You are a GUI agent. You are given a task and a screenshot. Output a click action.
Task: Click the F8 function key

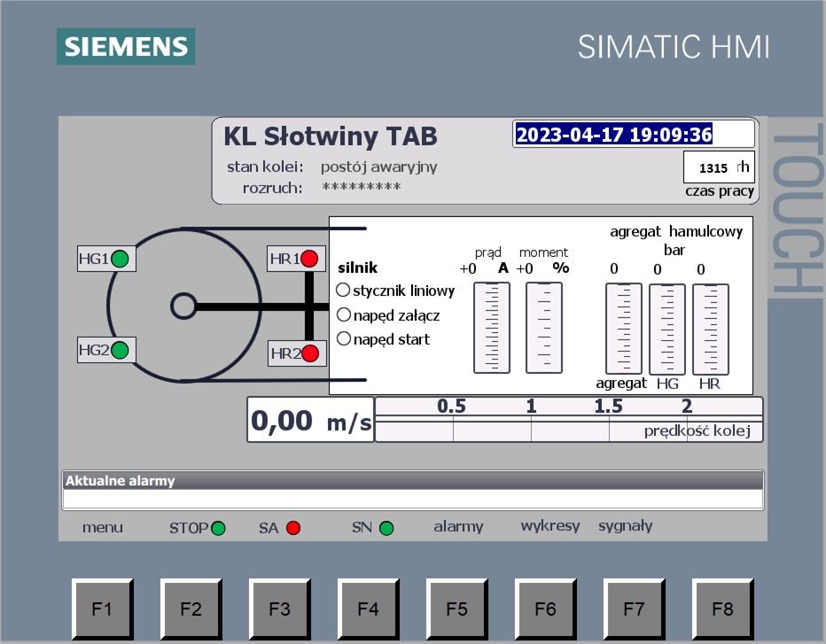[x=722, y=609]
